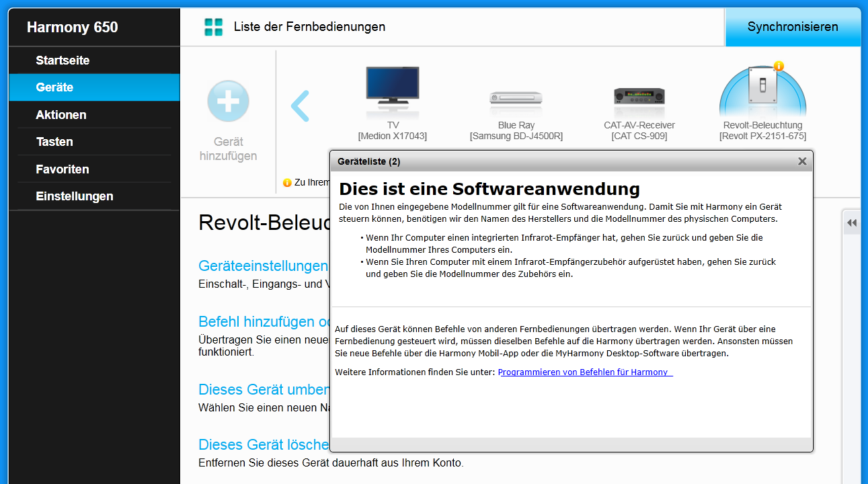Select Dieses Gerät löschen
This screenshot has width=868, height=484.
[262, 444]
